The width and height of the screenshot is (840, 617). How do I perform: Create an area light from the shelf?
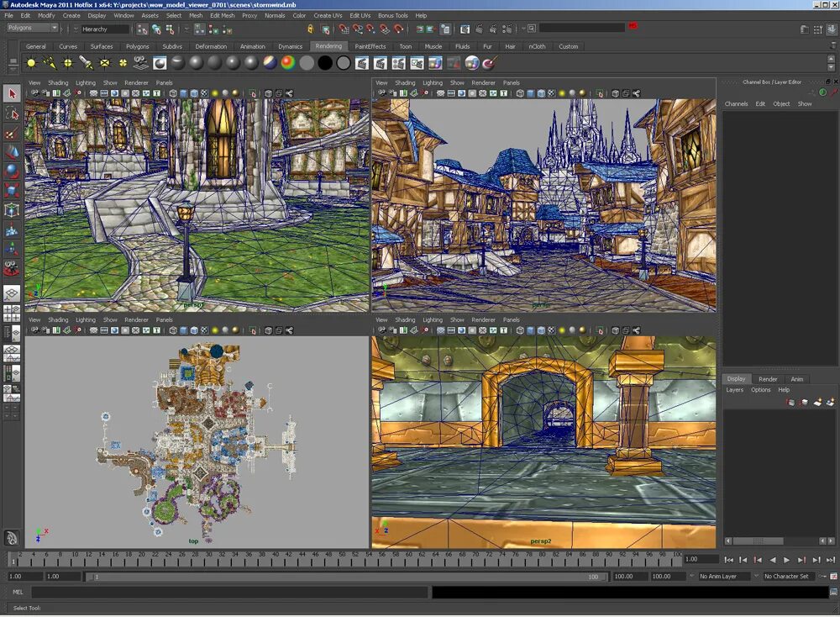pos(105,63)
